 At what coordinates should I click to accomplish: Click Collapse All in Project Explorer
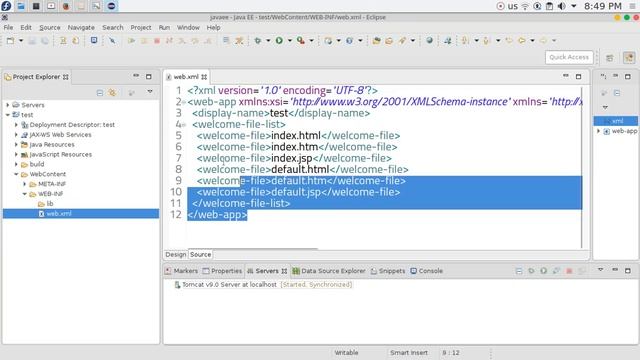click(100, 93)
